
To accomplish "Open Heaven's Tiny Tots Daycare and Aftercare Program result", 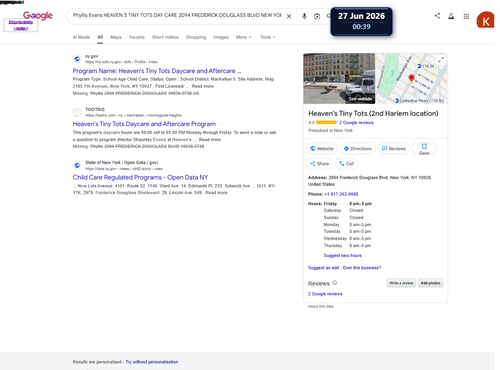I will point(144,124).
